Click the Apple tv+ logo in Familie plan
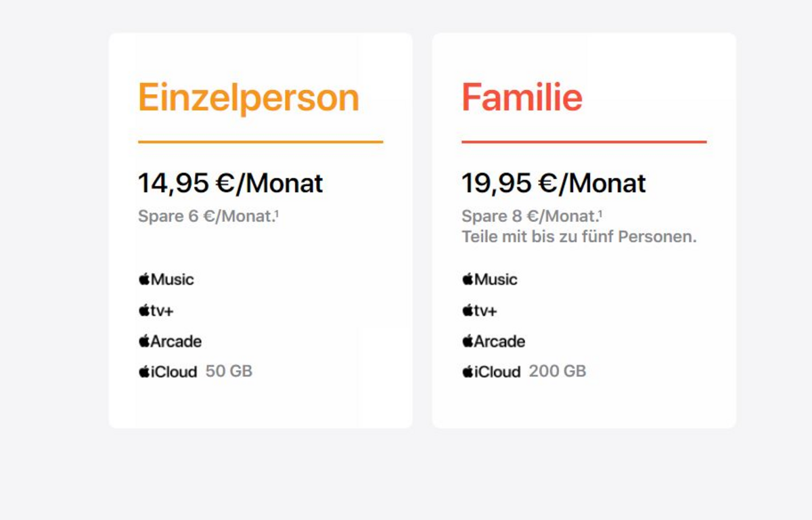The image size is (812, 520). point(479,310)
